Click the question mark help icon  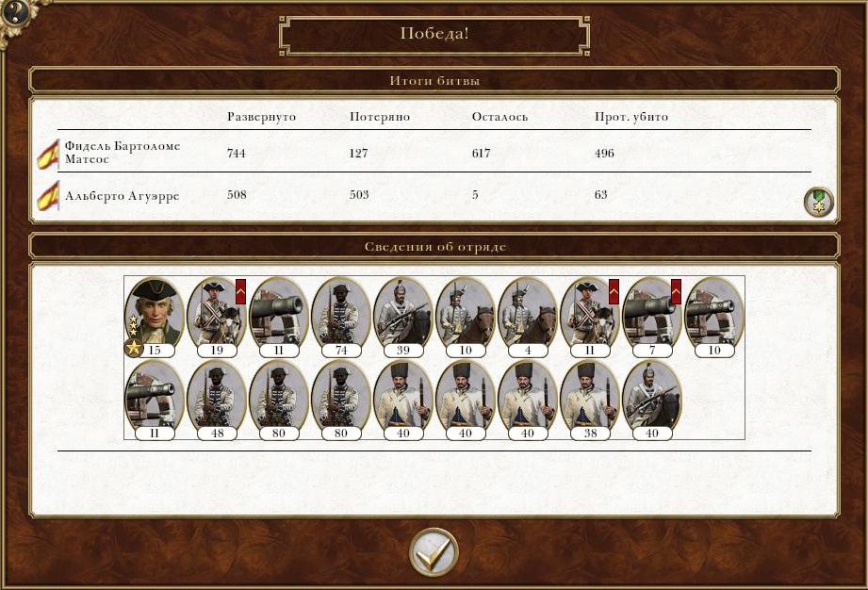[15, 12]
